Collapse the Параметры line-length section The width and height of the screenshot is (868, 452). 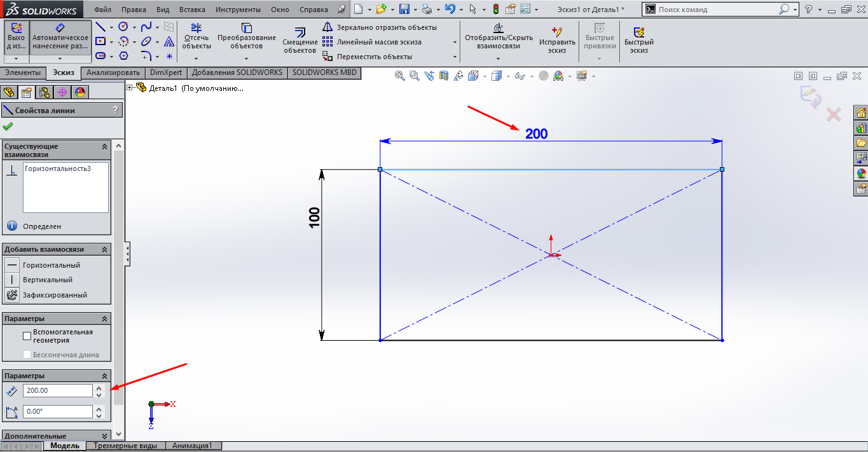point(104,376)
